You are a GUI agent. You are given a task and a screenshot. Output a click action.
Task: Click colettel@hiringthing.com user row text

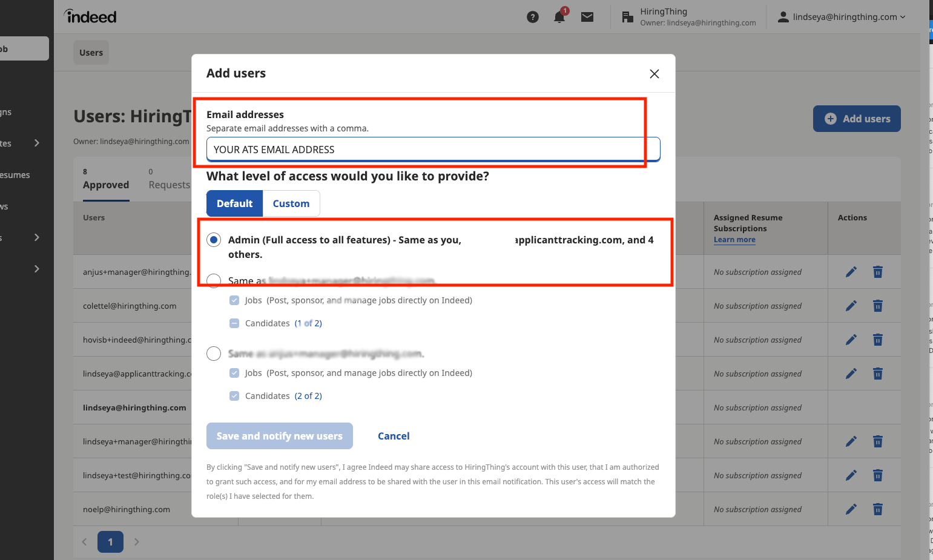point(130,306)
